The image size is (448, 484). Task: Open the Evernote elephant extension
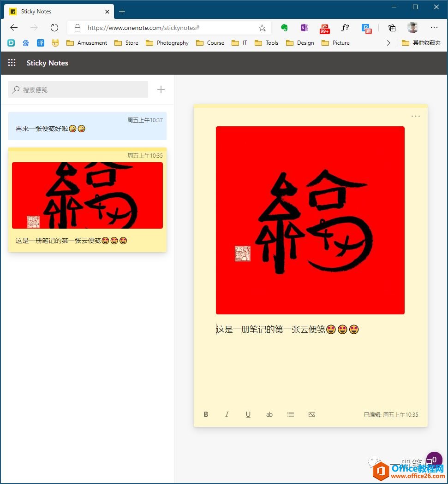(x=284, y=28)
